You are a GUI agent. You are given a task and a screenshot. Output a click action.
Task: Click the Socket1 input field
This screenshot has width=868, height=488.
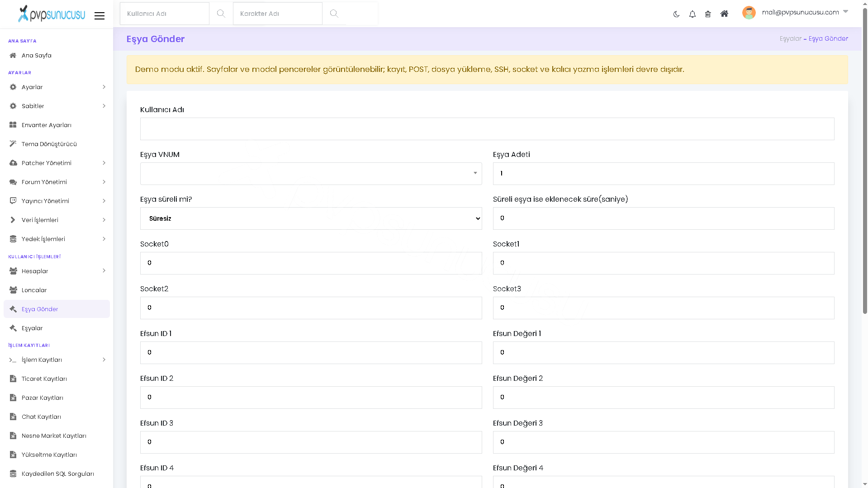664,263
